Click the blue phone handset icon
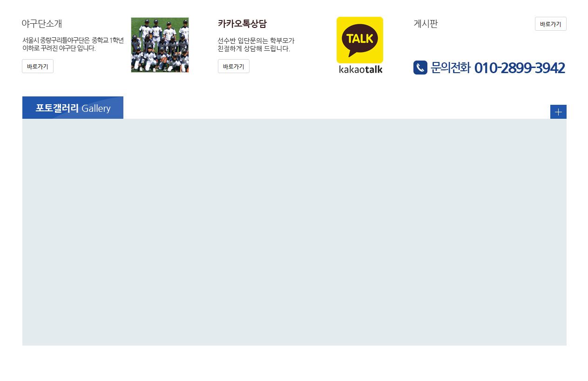Screen dimensions: 588x381 click(x=420, y=68)
